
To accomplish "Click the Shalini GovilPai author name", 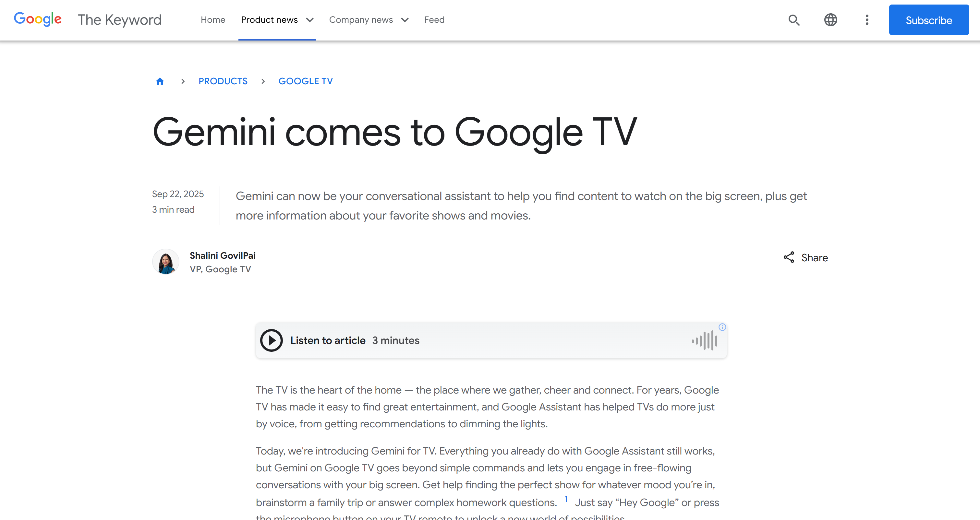I will (223, 255).
